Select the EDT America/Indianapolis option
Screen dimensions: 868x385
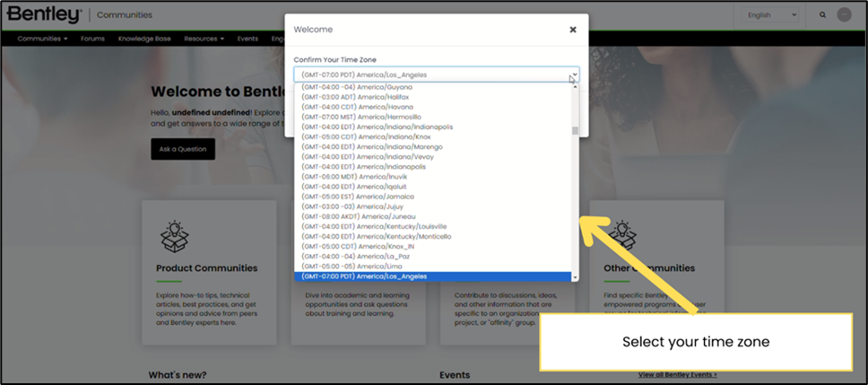tap(432, 167)
